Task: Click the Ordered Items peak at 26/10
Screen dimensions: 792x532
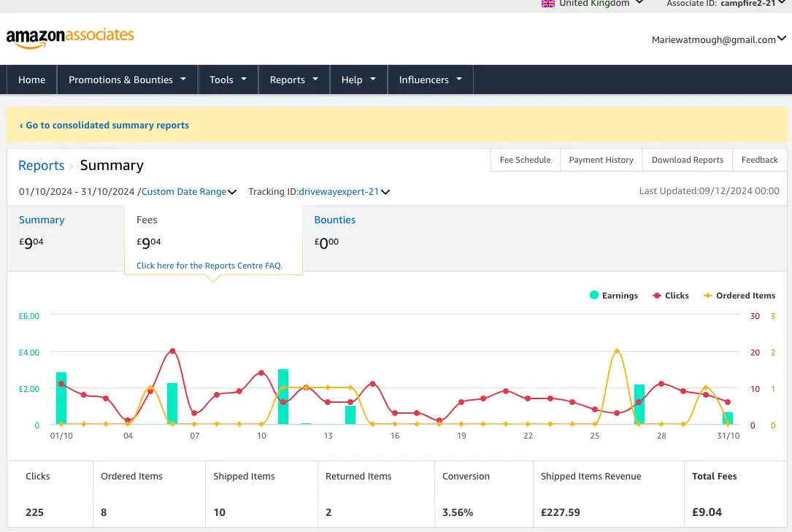Action: click(617, 351)
